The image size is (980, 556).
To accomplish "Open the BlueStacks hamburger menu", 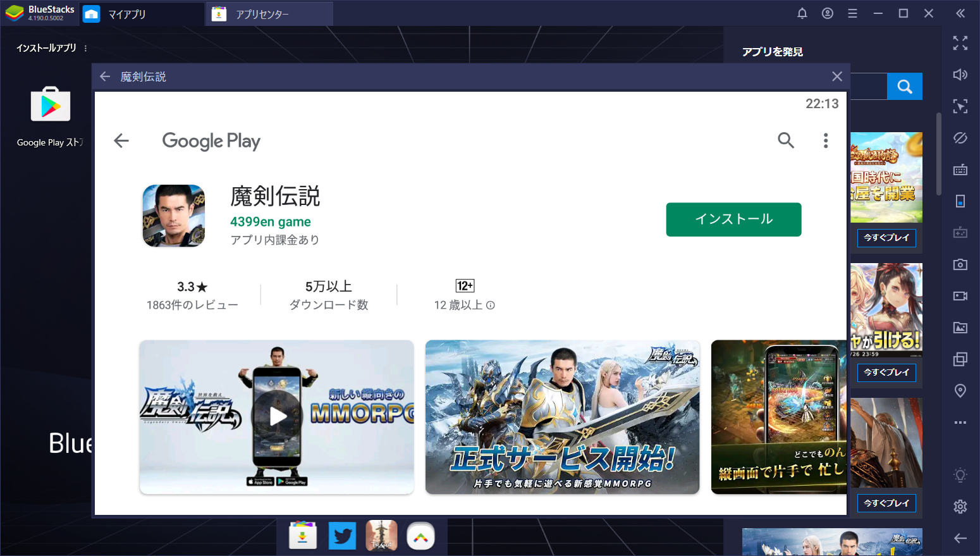I will point(852,13).
